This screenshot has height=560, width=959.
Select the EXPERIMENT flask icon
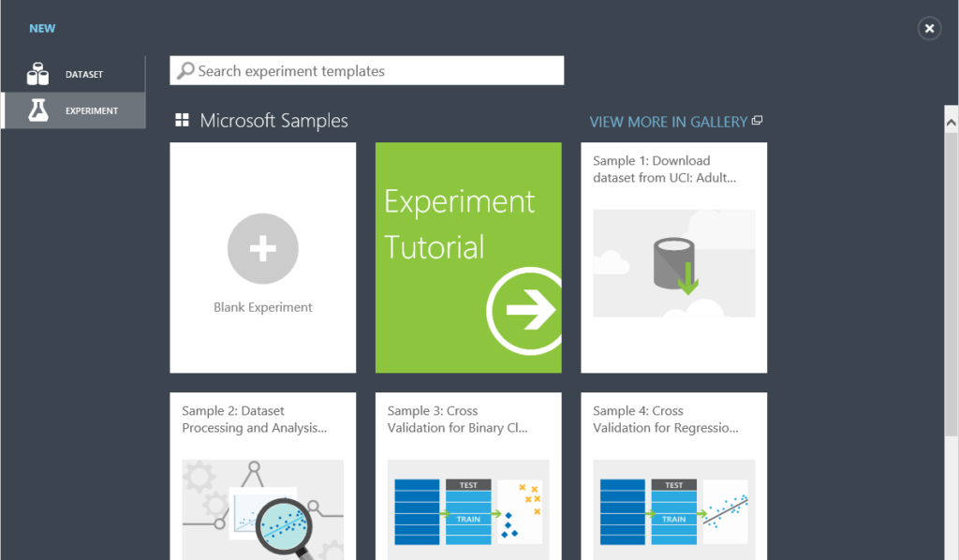coord(37,110)
